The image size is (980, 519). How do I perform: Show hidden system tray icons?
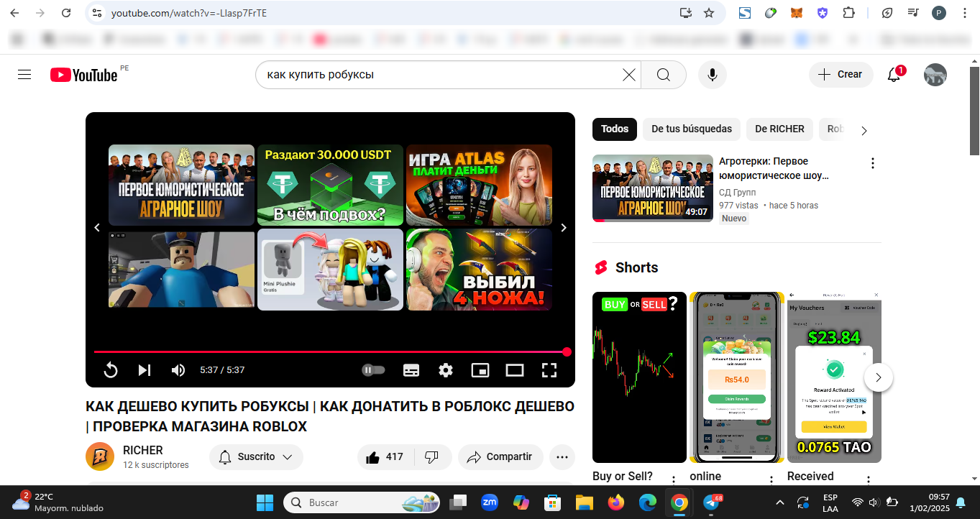(x=779, y=502)
